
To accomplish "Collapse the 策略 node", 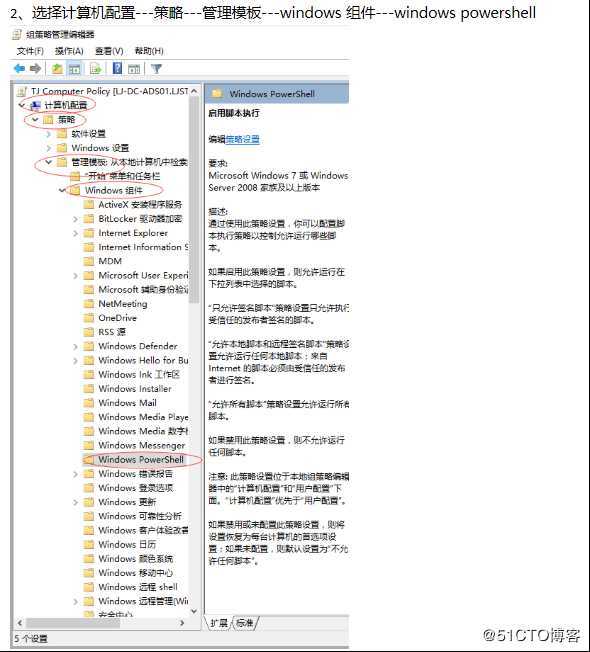I will pyautogui.click(x=35, y=120).
